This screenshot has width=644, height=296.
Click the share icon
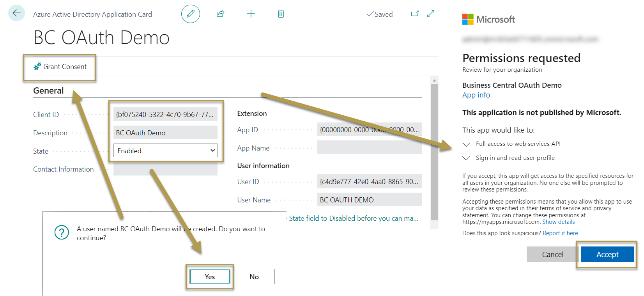[220, 14]
